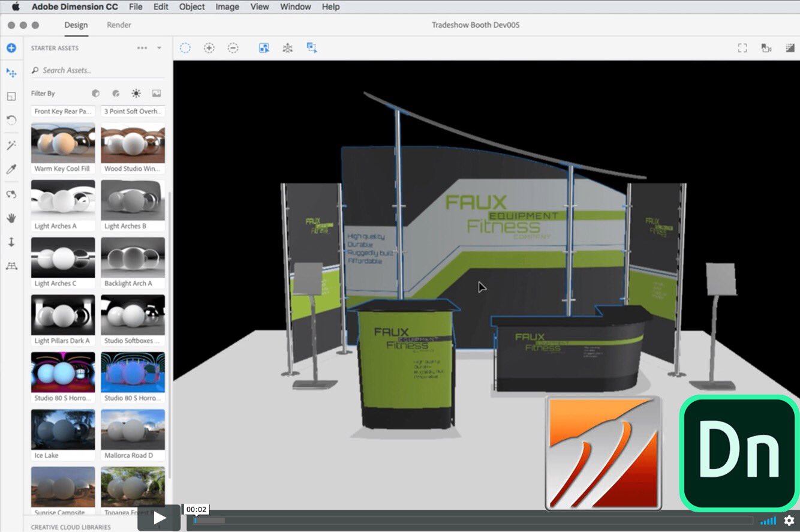The height and width of the screenshot is (532, 800).
Task: Seek within the video progress bar
Action: coord(473,521)
